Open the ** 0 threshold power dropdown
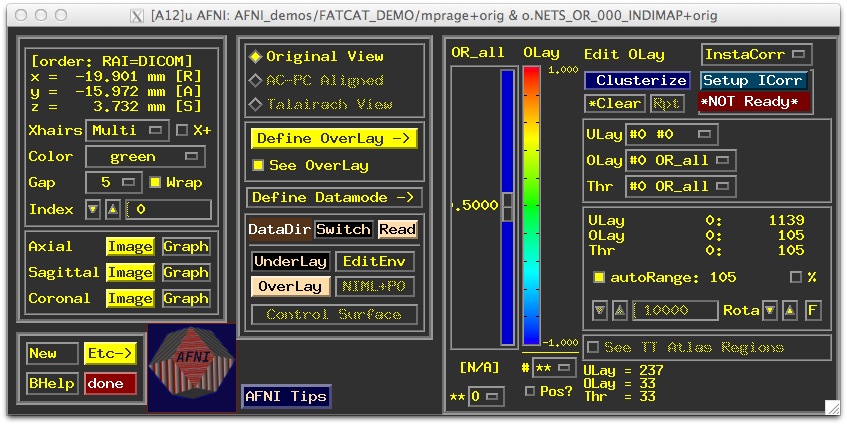 pyautogui.click(x=486, y=397)
